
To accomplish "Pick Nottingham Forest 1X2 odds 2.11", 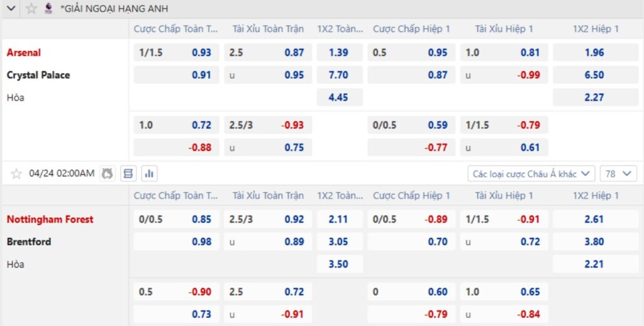I will point(340,219).
